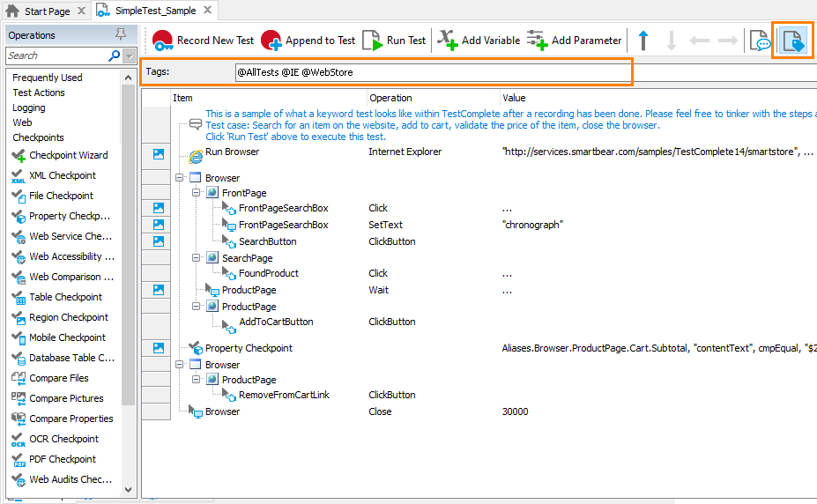
Task: Select RemoveFromCartLink step
Action: point(284,395)
